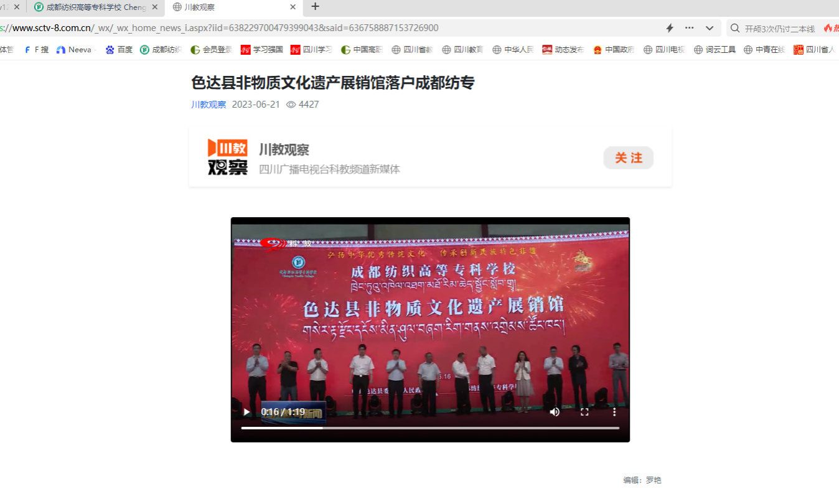Enter fullscreen mode on the video

click(584, 412)
